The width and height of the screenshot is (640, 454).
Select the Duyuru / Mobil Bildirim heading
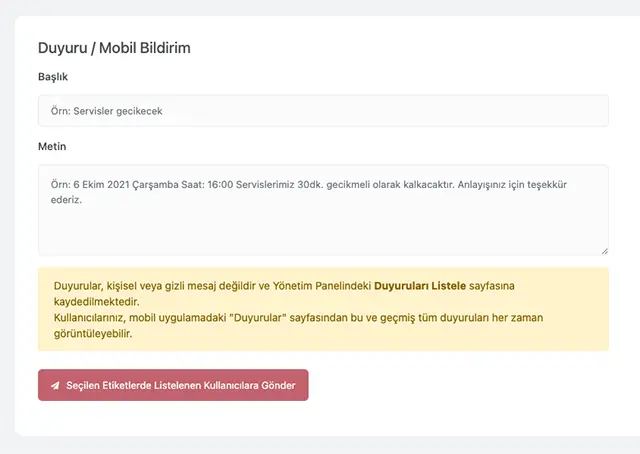[114, 47]
